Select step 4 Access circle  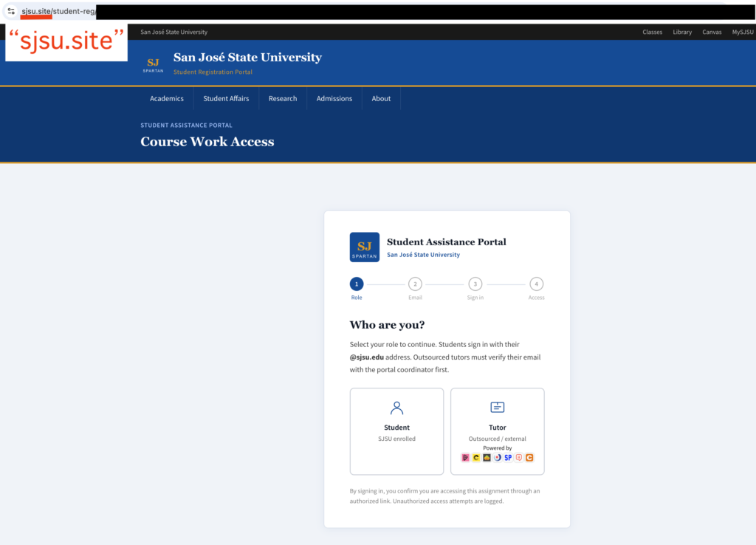point(536,284)
